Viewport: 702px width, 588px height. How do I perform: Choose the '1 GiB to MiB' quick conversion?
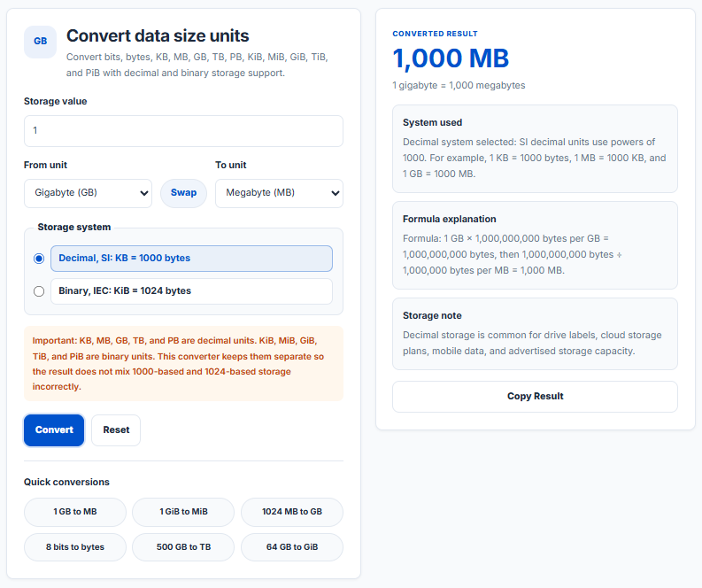pyautogui.click(x=183, y=512)
